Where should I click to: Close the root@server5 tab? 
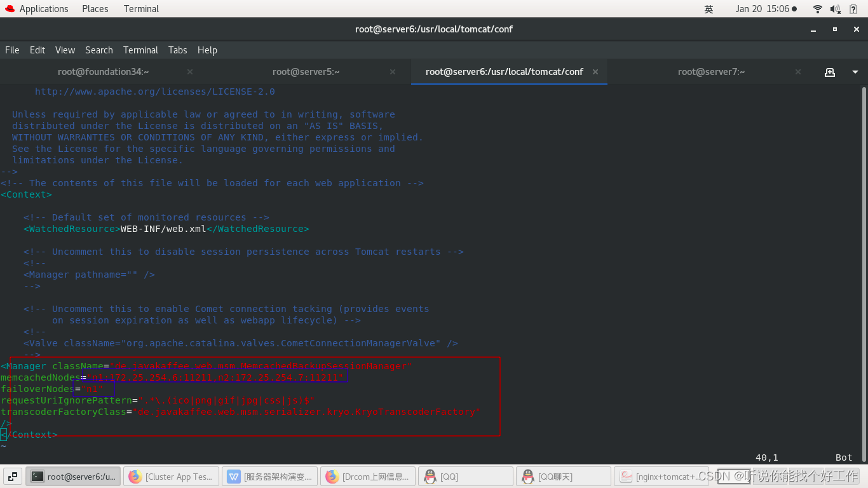pyautogui.click(x=392, y=72)
